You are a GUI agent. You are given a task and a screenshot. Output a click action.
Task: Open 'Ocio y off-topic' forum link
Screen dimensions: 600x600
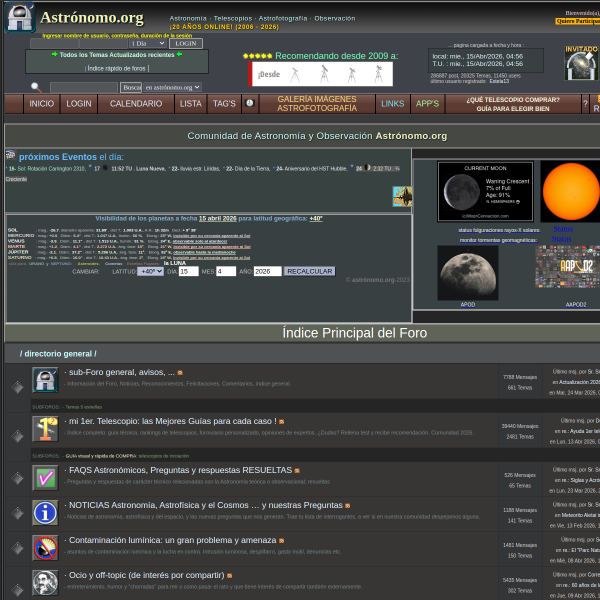(147, 576)
